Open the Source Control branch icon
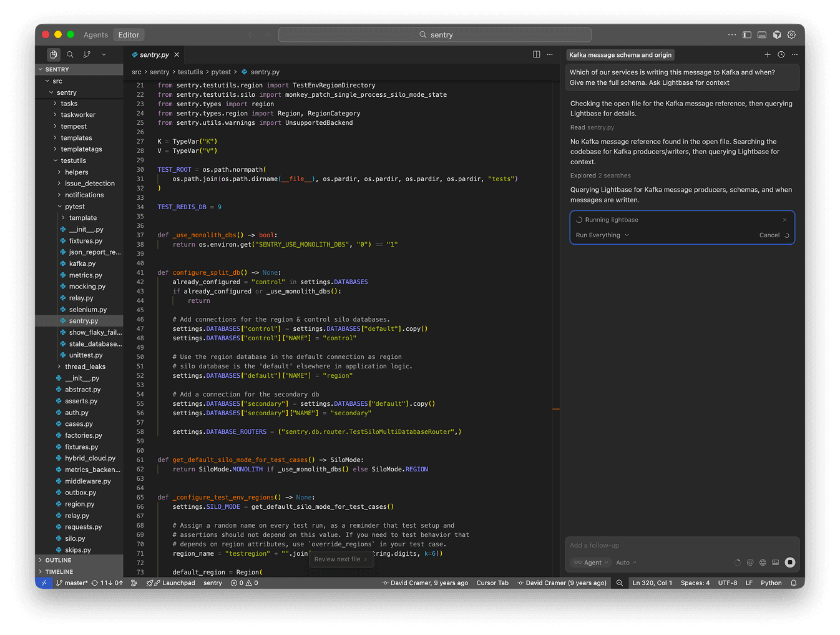This screenshot has width=840, height=635. (87, 55)
